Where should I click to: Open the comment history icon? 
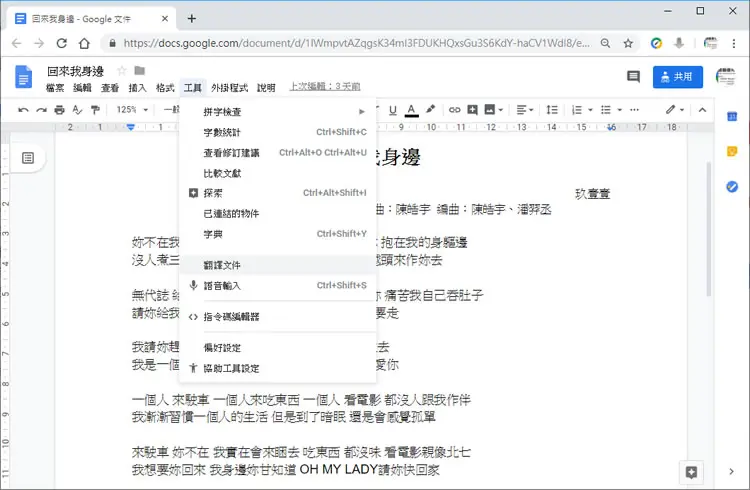[633, 77]
